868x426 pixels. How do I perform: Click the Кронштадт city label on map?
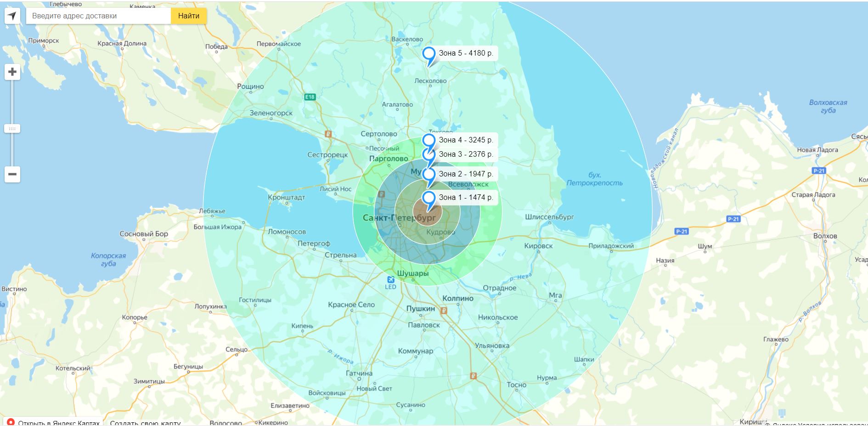[x=286, y=198]
